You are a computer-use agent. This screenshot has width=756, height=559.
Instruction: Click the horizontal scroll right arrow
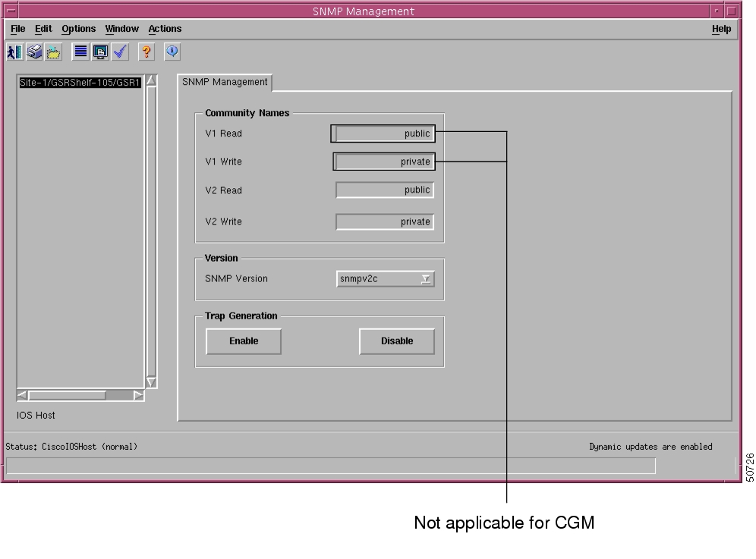click(x=138, y=396)
